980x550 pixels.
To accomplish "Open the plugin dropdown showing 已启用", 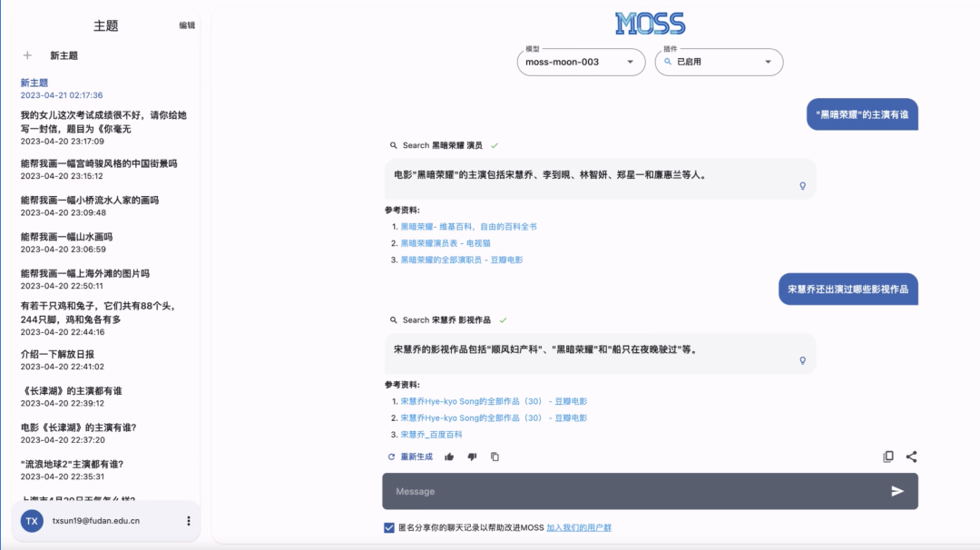I will tap(719, 62).
